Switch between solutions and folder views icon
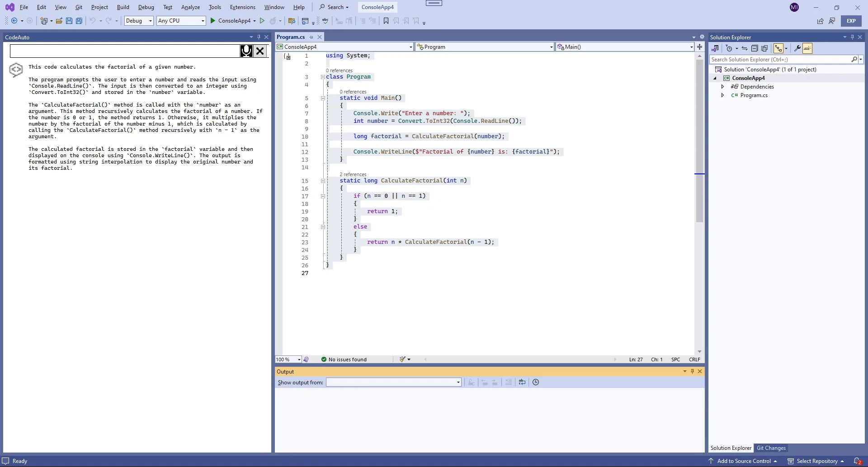Image resolution: width=868 pixels, height=467 pixels. click(x=715, y=48)
